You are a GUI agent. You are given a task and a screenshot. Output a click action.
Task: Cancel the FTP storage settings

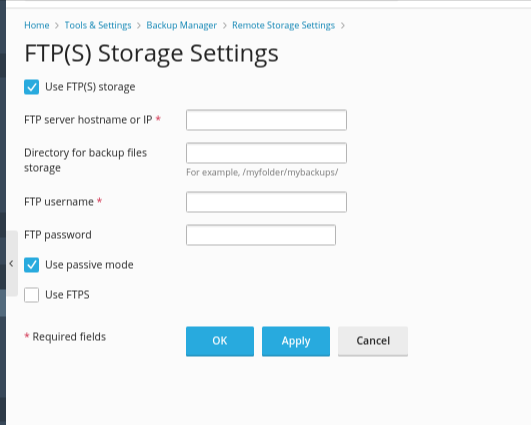[373, 341]
